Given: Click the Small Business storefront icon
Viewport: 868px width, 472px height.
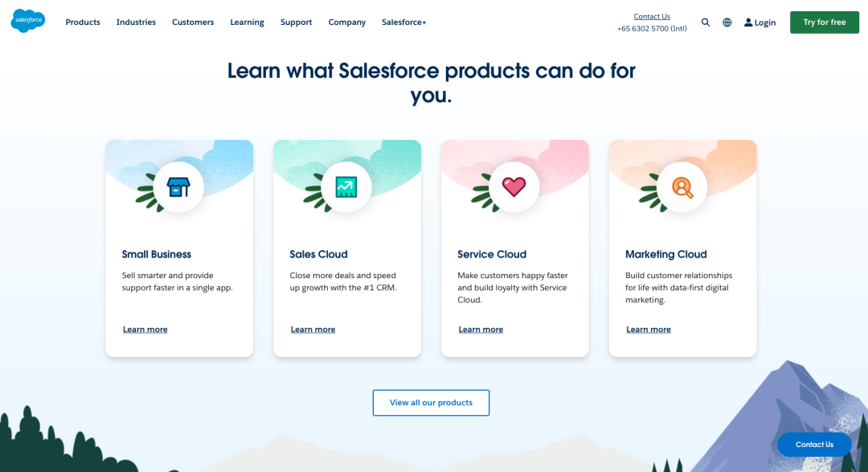Looking at the screenshot, I should (178, 187).
